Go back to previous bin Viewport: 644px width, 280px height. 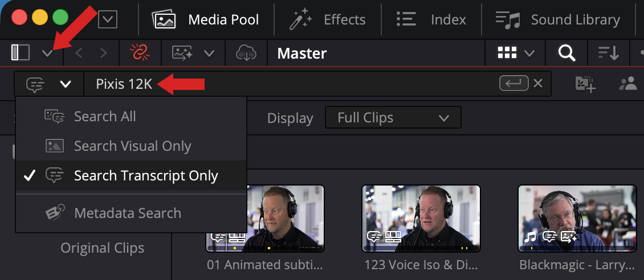coord(79,53)
